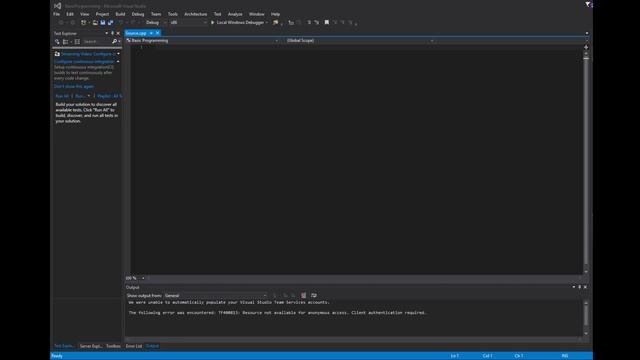Click the Save icon in the toolbar

tap(103, 22)
